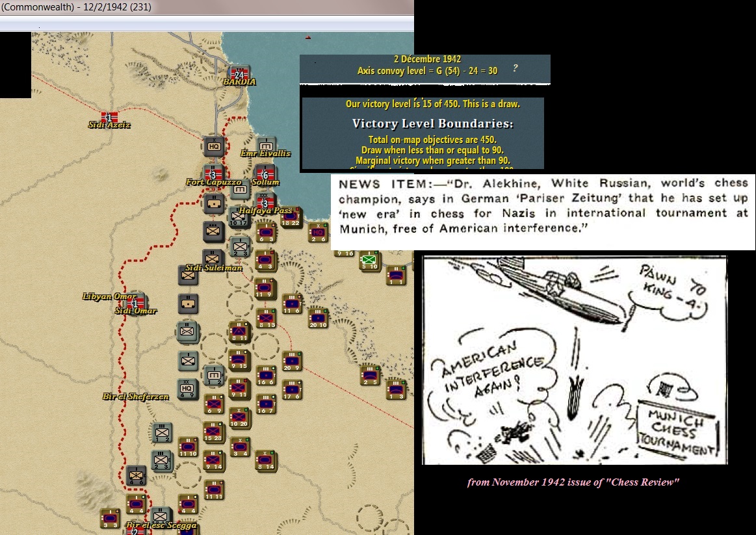756x535 pixels.
Task: Select the Allied regiment showing 20 9
Action: (x=292, y=361)
